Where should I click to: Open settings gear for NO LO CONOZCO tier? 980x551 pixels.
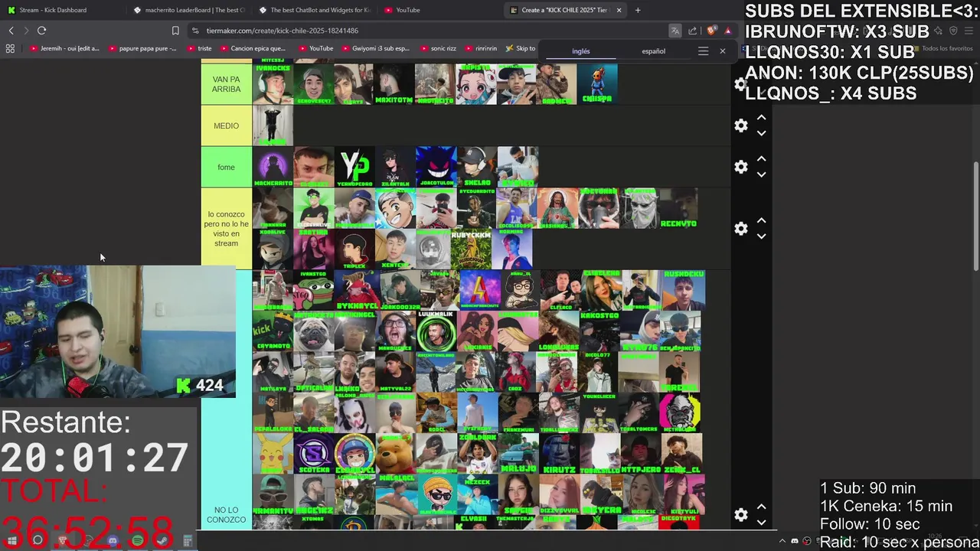tap(740, 515)
